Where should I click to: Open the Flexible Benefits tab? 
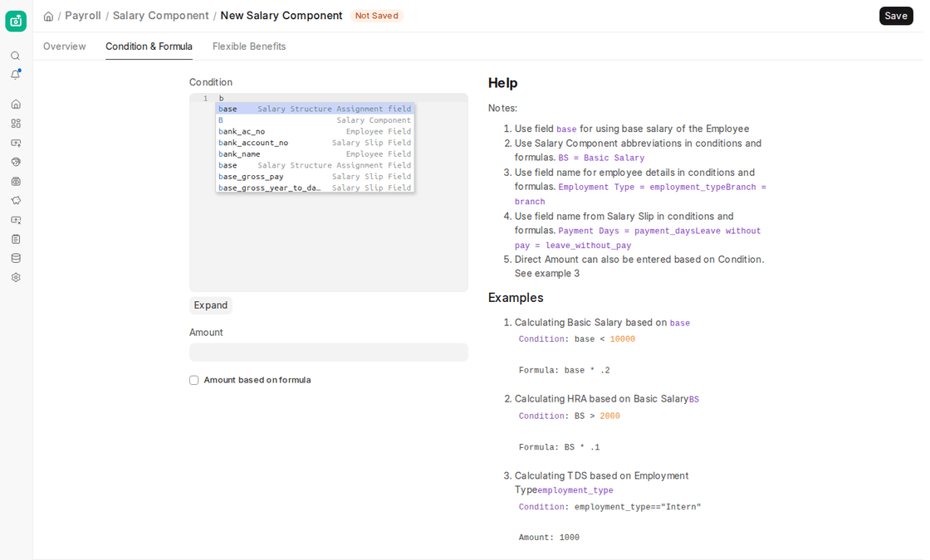tap(249, 46)
